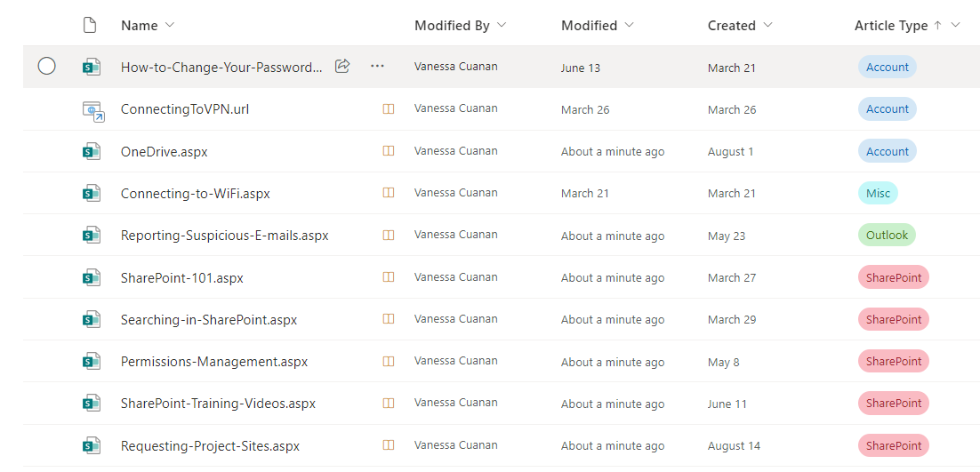Open the Permissions-Management.aspx page

tap(214, 362)
